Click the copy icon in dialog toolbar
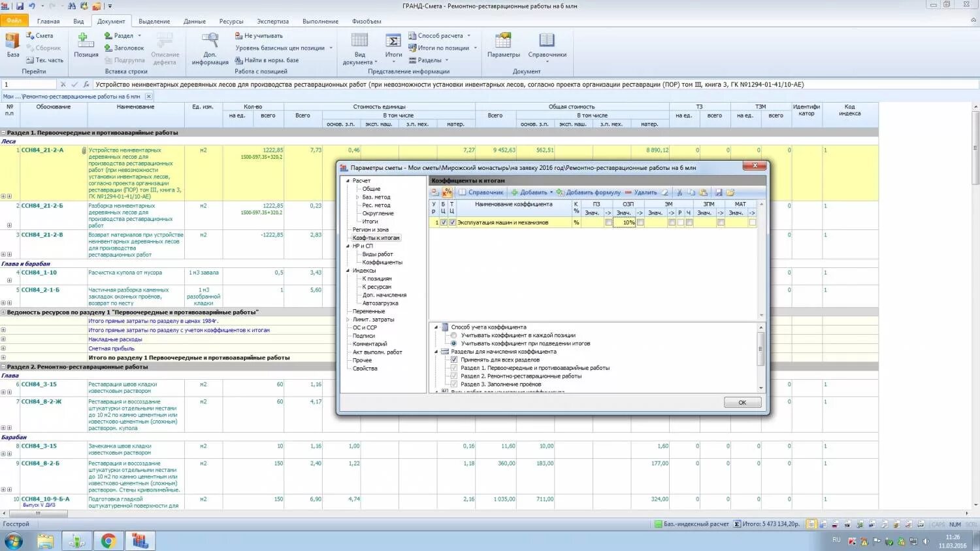The width and height of the screenshot is (980, 551). pos(691,192)
